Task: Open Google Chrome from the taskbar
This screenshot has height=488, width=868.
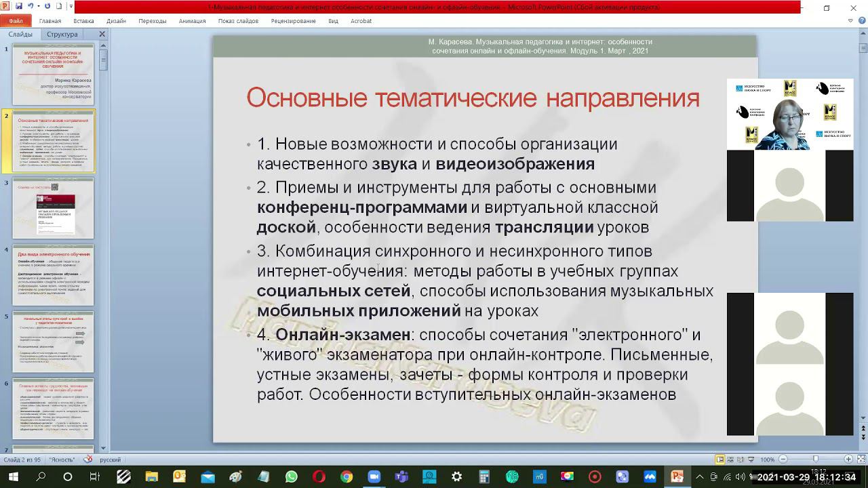Action: point(347,477)
